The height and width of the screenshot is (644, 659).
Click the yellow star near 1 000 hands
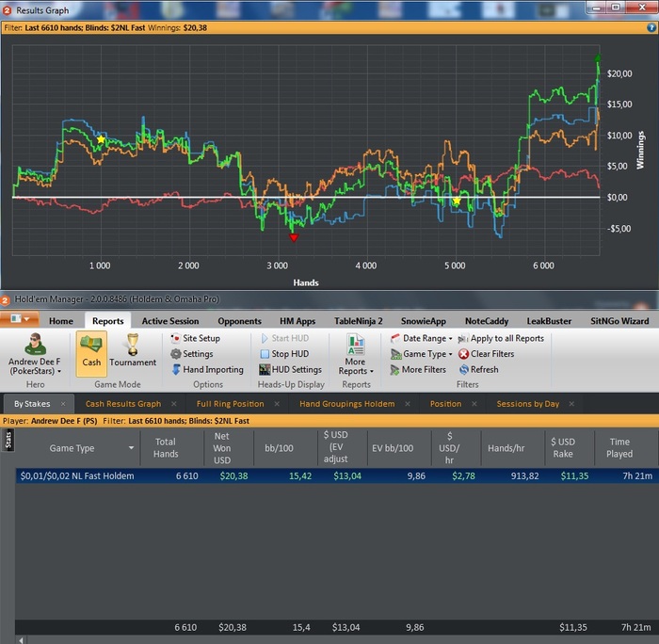point(101,139)
